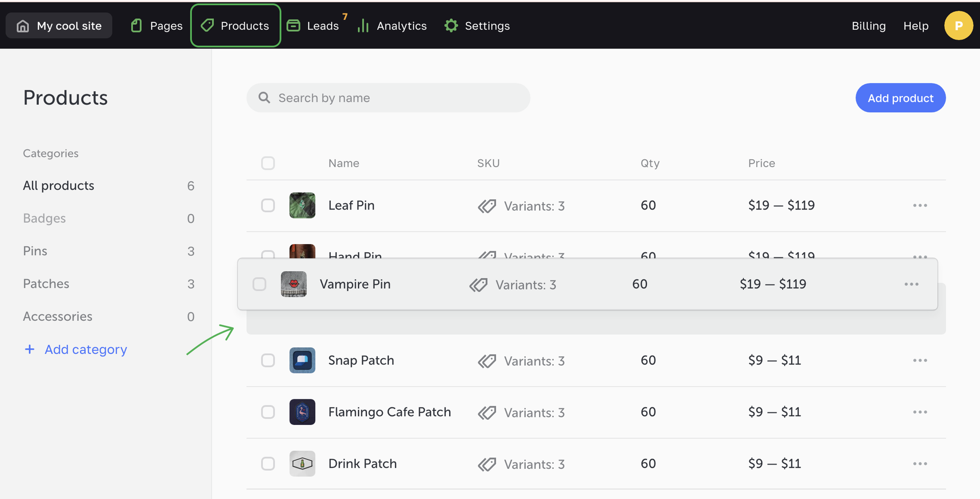Click the Leads inbox icon
Screen dimensions: 980x499
point(293,26)
